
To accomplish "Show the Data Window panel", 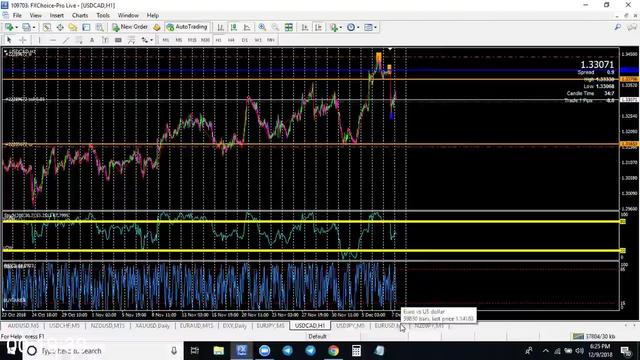I will click(60, 27).
